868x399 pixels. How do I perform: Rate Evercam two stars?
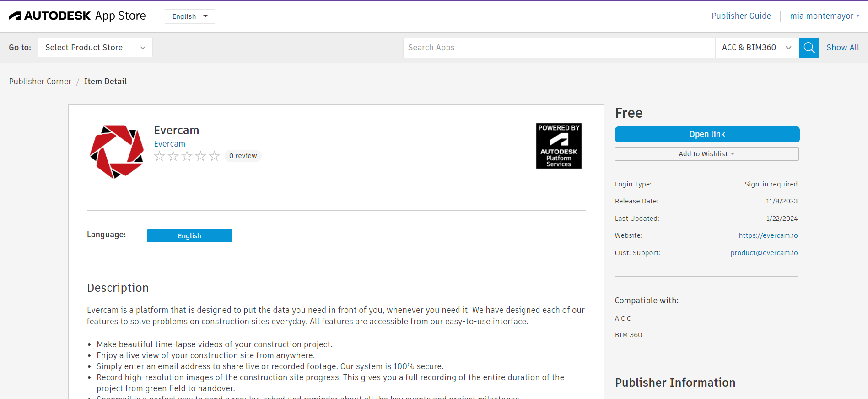(x=173, y=156)
